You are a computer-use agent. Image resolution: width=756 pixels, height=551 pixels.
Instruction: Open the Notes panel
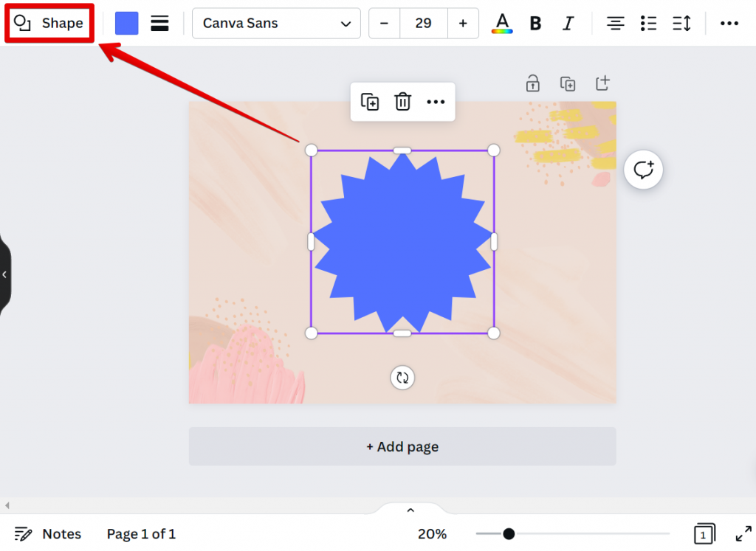49,534
